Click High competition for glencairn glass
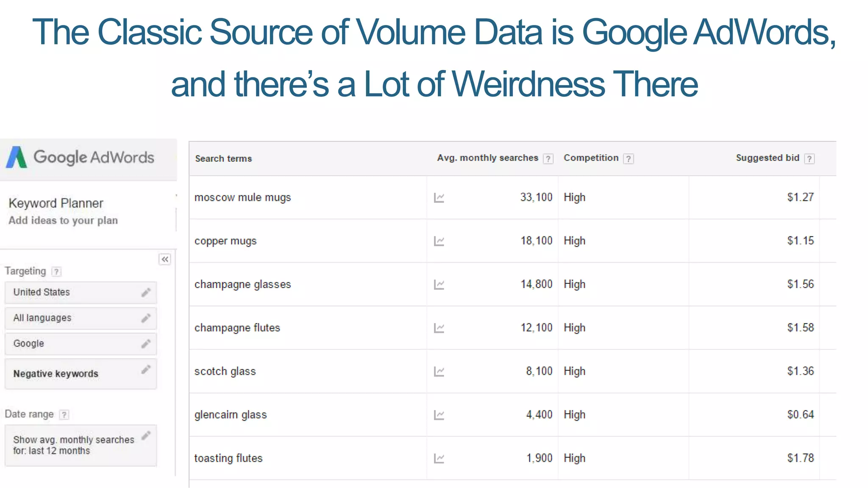This screenshot has height=488, width=868. pyautogui.click(x=574, y=415)
